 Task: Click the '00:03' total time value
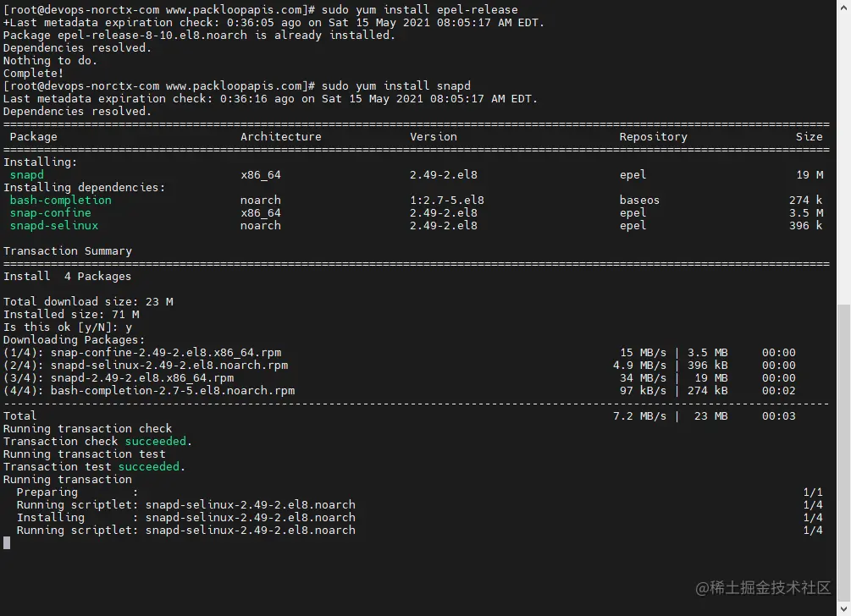click(779, 416)
